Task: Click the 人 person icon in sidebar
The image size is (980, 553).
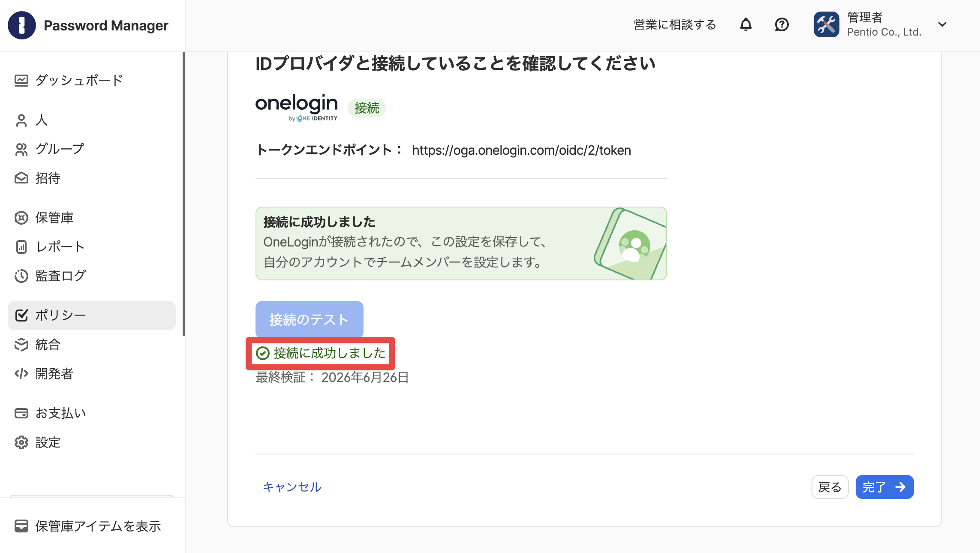Action: pos(21,120)
